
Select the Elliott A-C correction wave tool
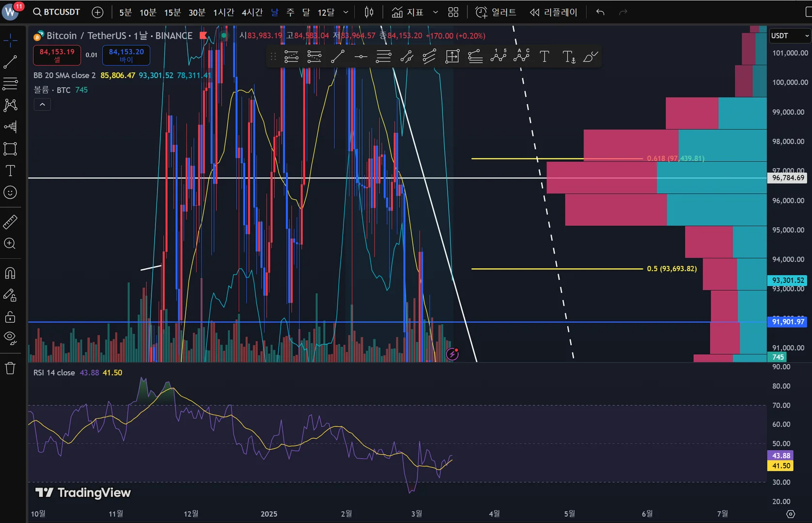pos(521,57)
